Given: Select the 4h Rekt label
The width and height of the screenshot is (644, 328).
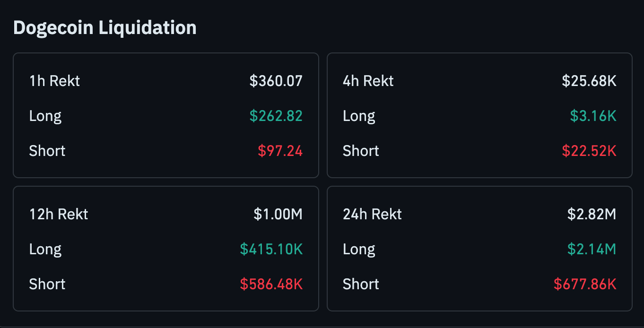Looking at the screenshot, I should pyautogui.click(x=368, y=81).
